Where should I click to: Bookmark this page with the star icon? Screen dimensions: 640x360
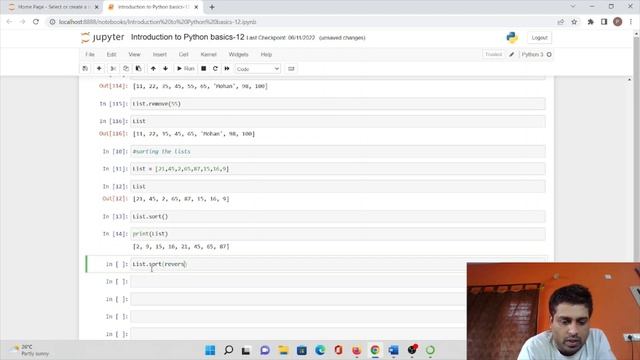574,22
